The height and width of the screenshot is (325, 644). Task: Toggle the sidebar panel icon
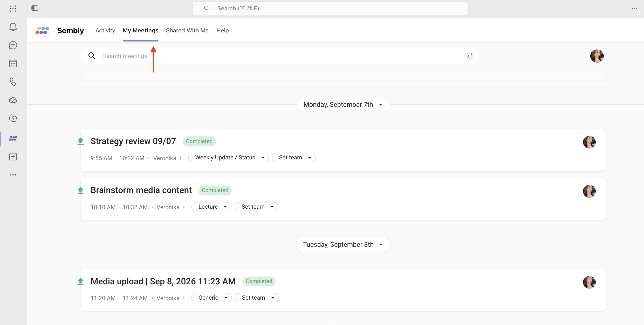pos(35,8)
